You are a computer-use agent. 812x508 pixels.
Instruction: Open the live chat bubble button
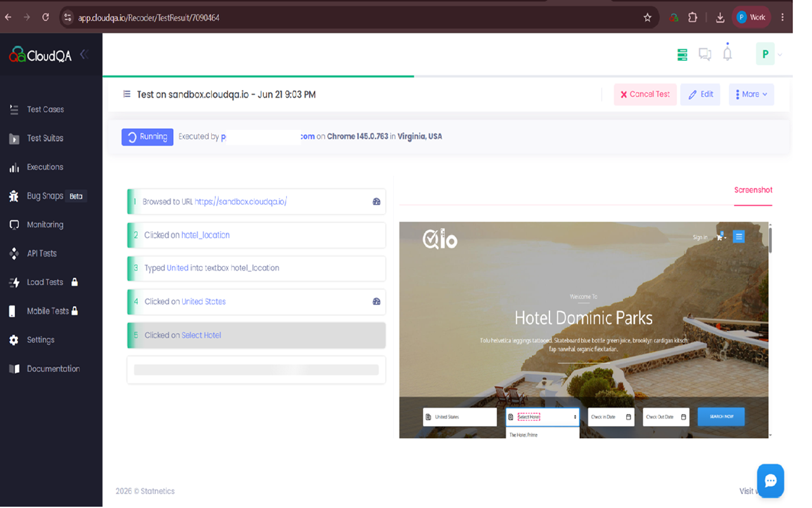click(x=771, y=481)
